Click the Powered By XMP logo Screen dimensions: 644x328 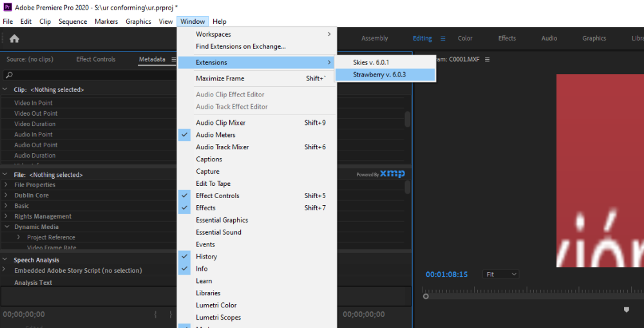(x=381, y=174)
